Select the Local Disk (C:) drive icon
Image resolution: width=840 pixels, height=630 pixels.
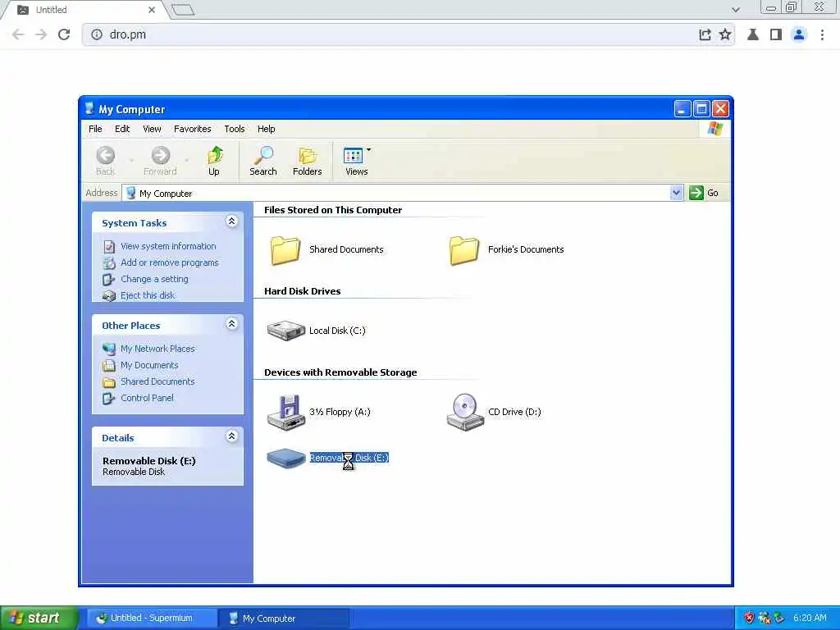coord(286,330)
